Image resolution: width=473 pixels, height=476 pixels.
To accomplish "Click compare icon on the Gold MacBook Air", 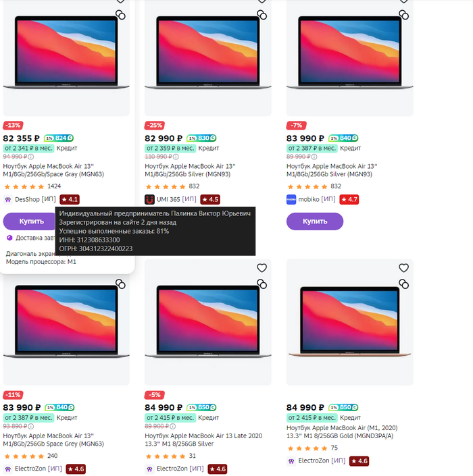I will (403, 284).
